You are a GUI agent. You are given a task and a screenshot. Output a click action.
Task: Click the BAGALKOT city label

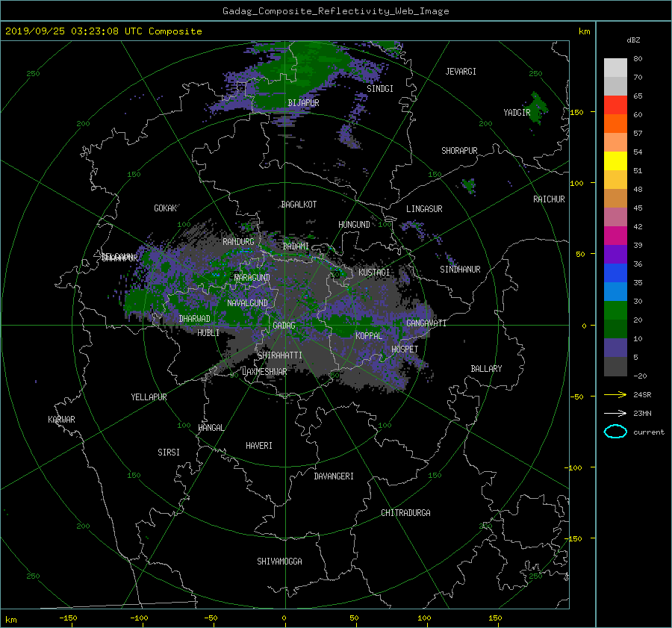299,205
